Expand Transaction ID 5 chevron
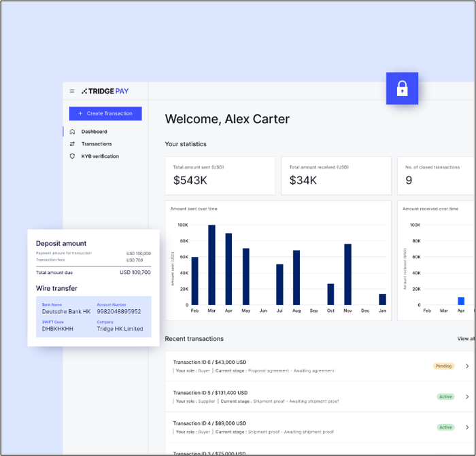This screenshot has height=456, width=476. pyautogui.click(x=467, y=396)
